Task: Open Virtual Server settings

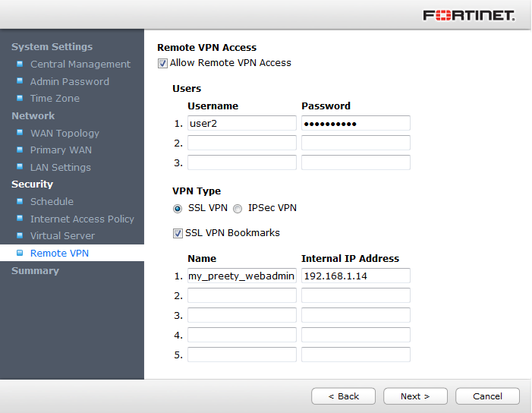Action: [x=62, y=236]
